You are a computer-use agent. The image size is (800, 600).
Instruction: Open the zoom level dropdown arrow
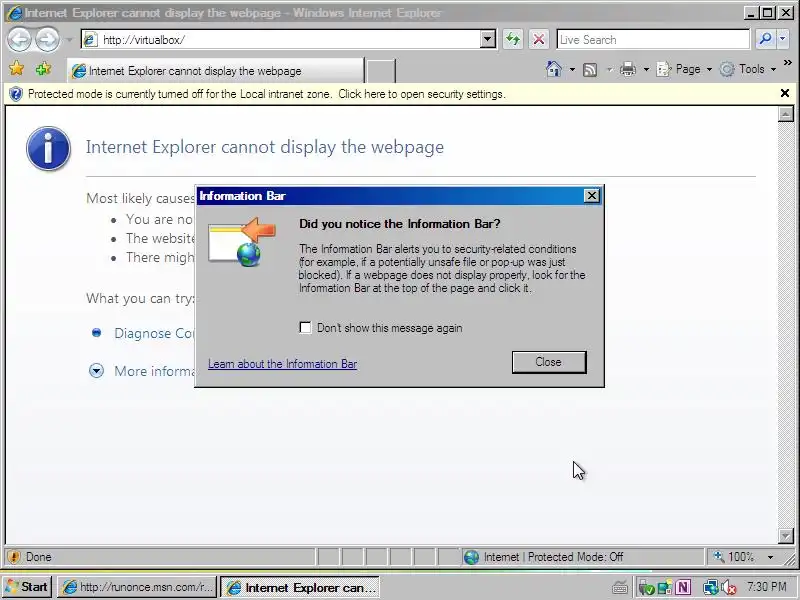770,557
